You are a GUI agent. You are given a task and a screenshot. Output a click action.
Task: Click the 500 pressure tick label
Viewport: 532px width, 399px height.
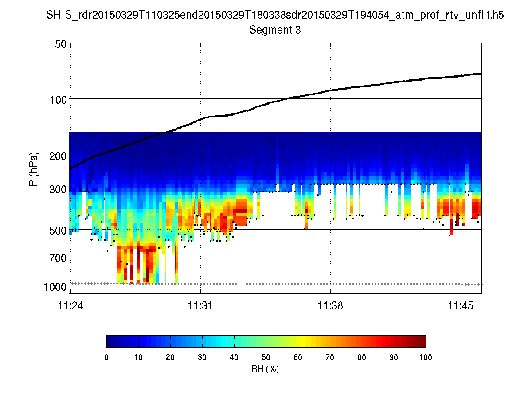coord(58,231)
